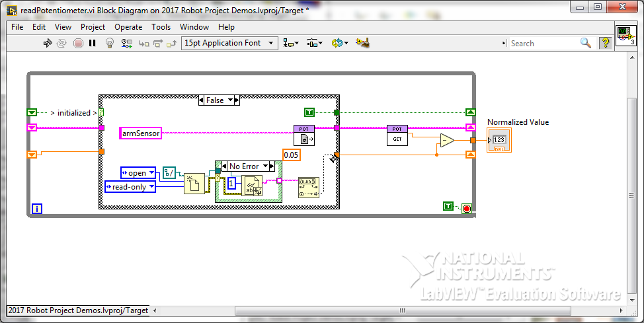
Task: Open the False case selector dropdown
Action: (x=219, y=100)
